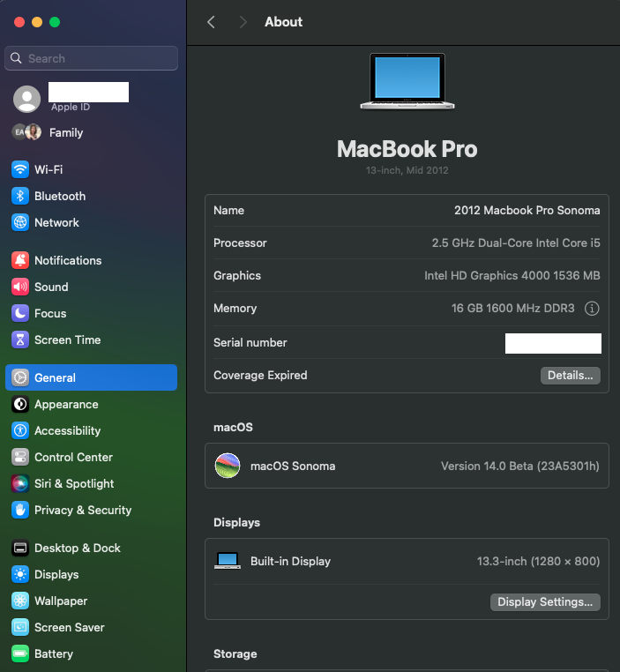Open the Apple ID label
Viewport: 620px width, 672px height.
pos(71,107)
